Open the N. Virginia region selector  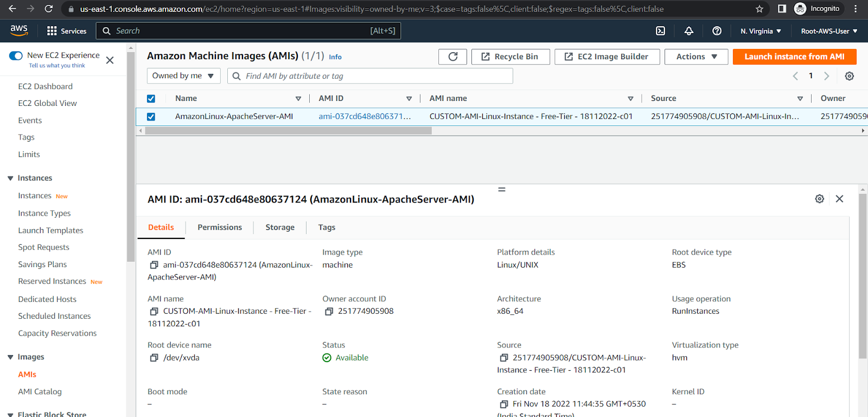click(761, 31)
